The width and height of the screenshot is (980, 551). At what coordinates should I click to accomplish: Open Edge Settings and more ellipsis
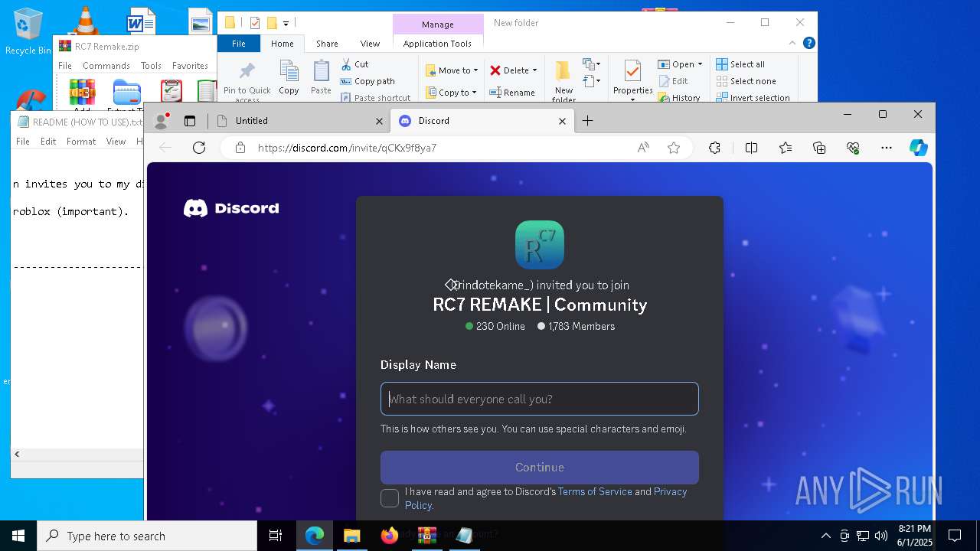pyautogui.click(x=887, y=148)
